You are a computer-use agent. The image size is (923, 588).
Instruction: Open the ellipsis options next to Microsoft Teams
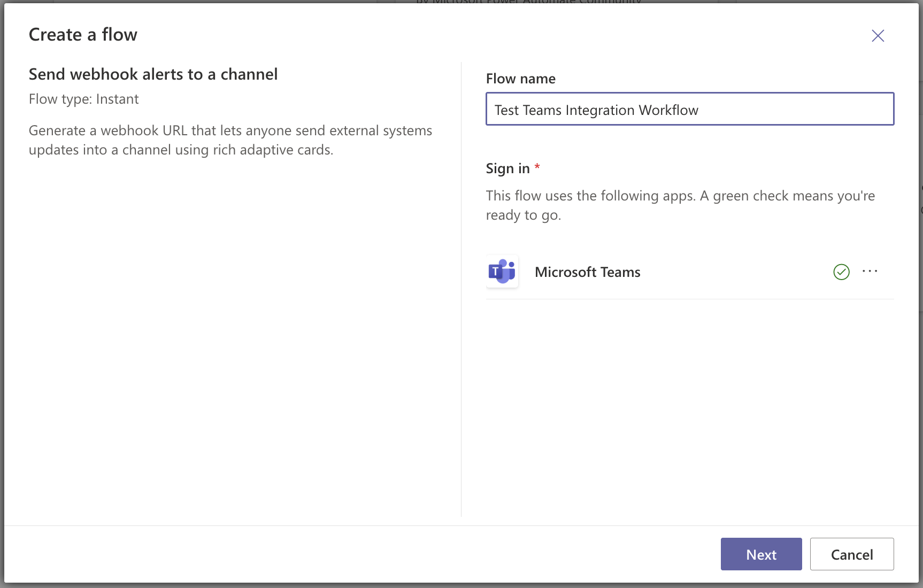870,271
